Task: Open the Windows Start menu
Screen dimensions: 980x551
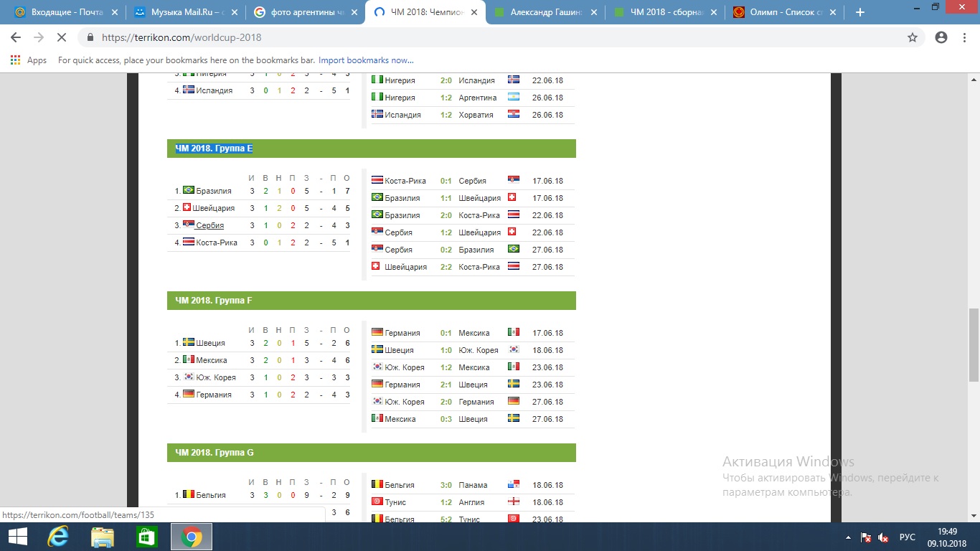Action: (x=17, y=537)
